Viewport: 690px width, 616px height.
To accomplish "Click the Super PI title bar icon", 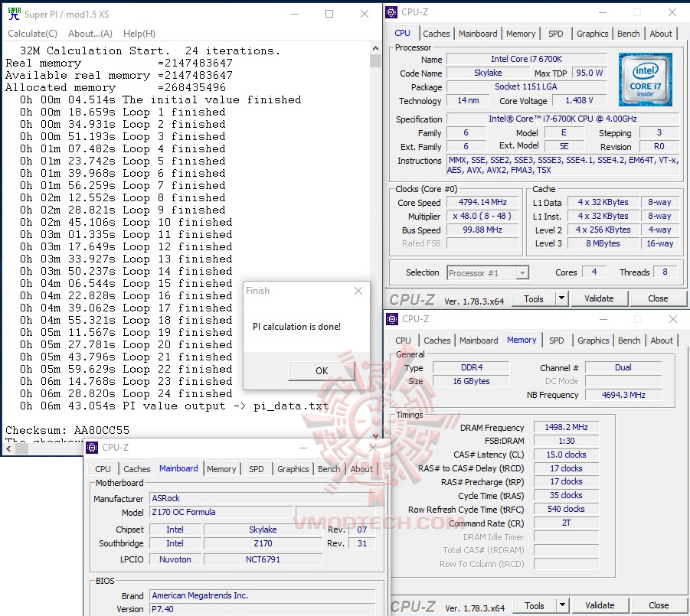I will [x=14, y=13].
